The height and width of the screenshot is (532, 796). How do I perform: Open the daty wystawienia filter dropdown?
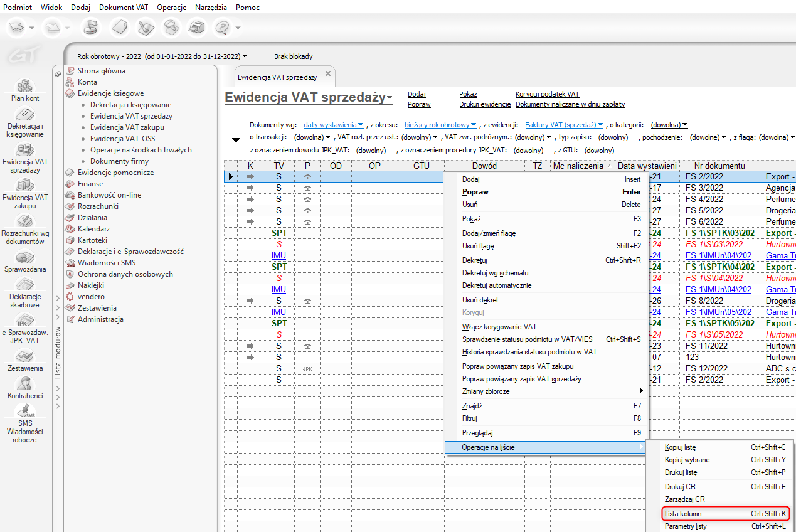coord(333,125)
